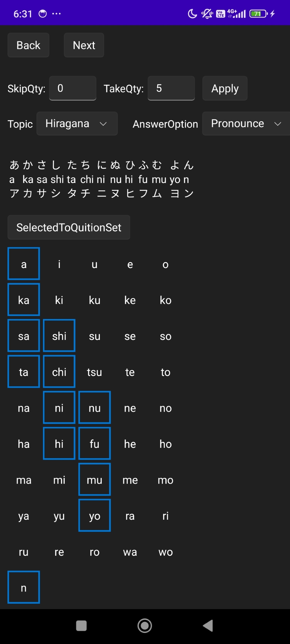
Task: Go to the Next page
Action: [x=84, y=45]
